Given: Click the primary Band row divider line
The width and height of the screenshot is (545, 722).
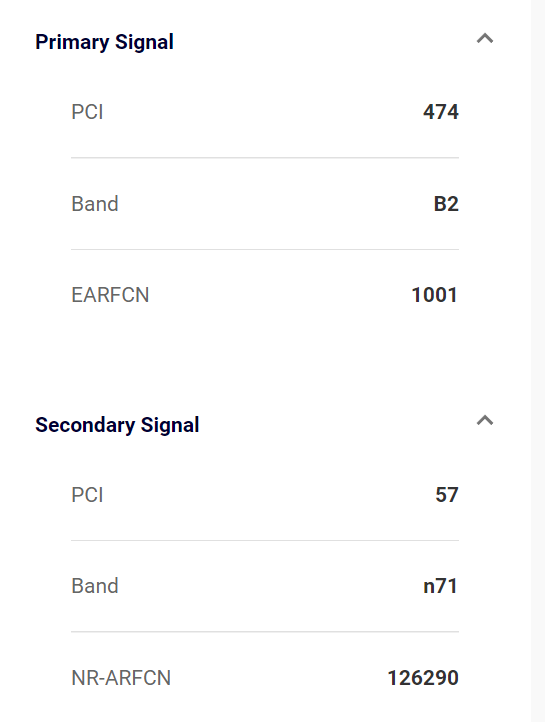Looking at the screenshot, I should pos(265,250).
